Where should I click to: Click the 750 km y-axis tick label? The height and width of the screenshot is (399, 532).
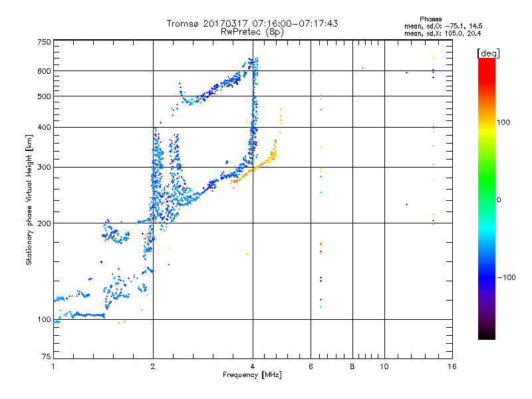(x=45, y=42)
